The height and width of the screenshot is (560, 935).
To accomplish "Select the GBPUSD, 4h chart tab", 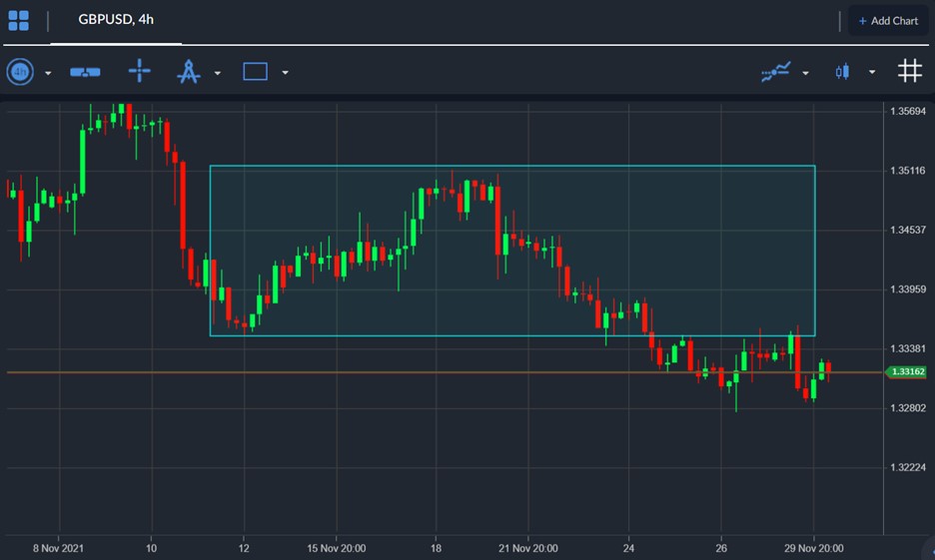I will [116, 20].
